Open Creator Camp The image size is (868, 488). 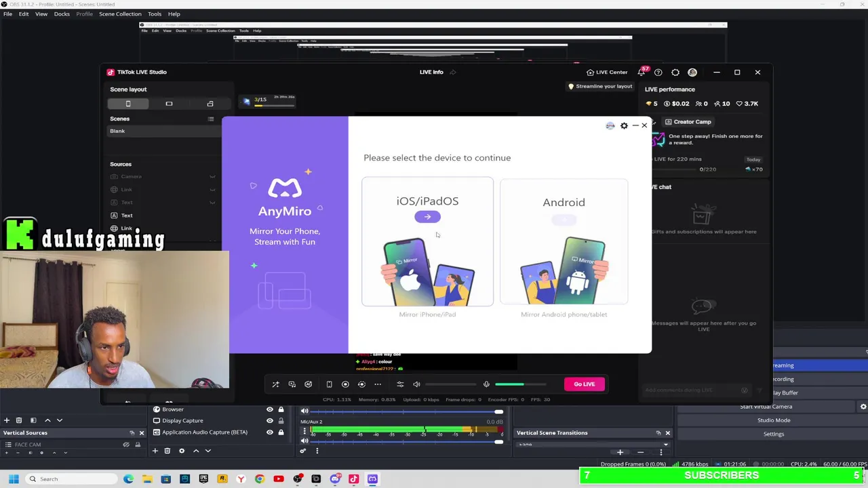[x=688, y=122]
